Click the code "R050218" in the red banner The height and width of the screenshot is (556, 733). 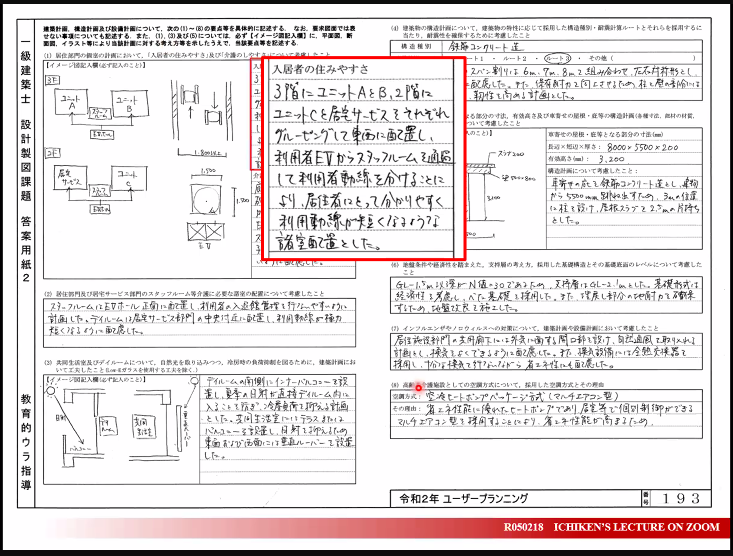[524, 527]
